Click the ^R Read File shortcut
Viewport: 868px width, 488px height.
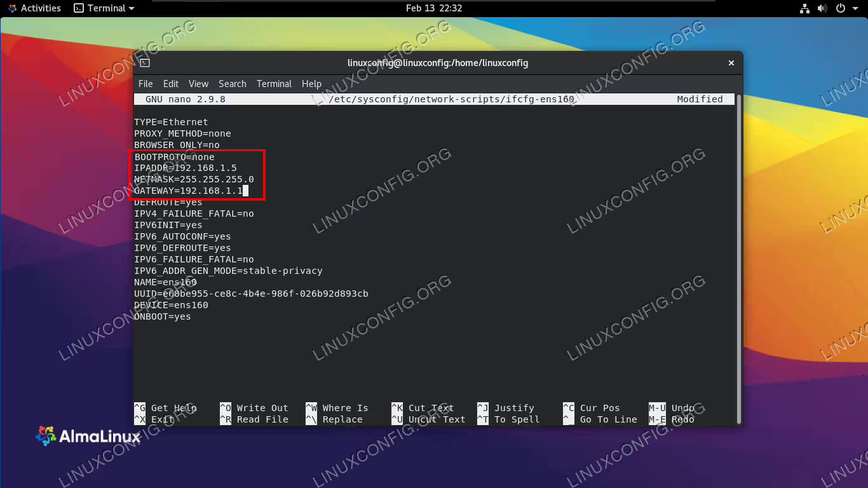pyautogui.click(x=254, y=419)
